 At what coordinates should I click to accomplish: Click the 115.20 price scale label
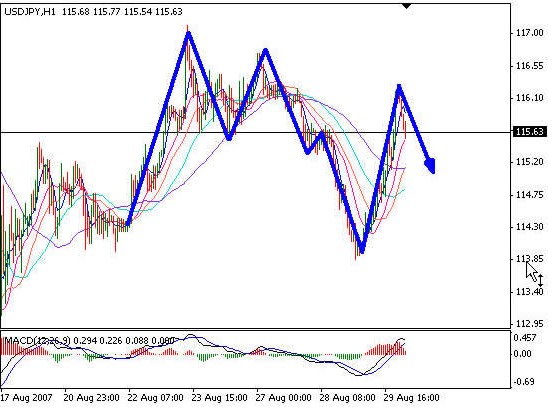coord(529,162)
